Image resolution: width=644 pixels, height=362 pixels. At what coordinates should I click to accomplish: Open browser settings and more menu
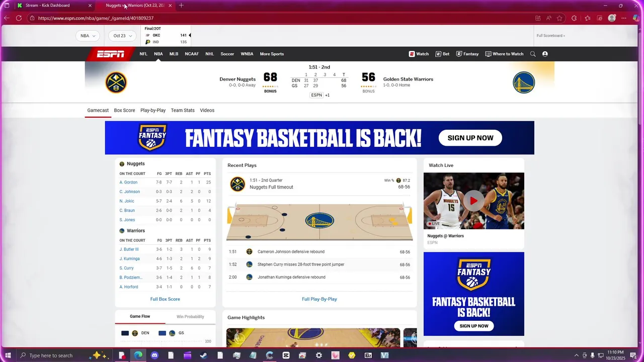(x=624, y=18)
